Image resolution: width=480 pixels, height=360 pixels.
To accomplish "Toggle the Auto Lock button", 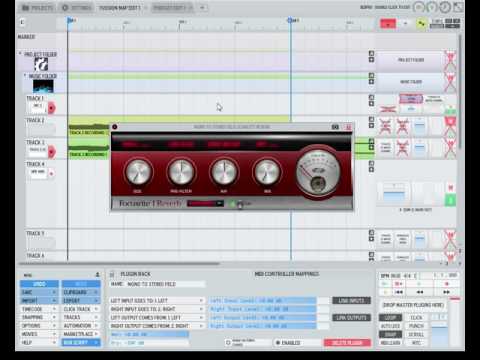I will pos(390,326).
